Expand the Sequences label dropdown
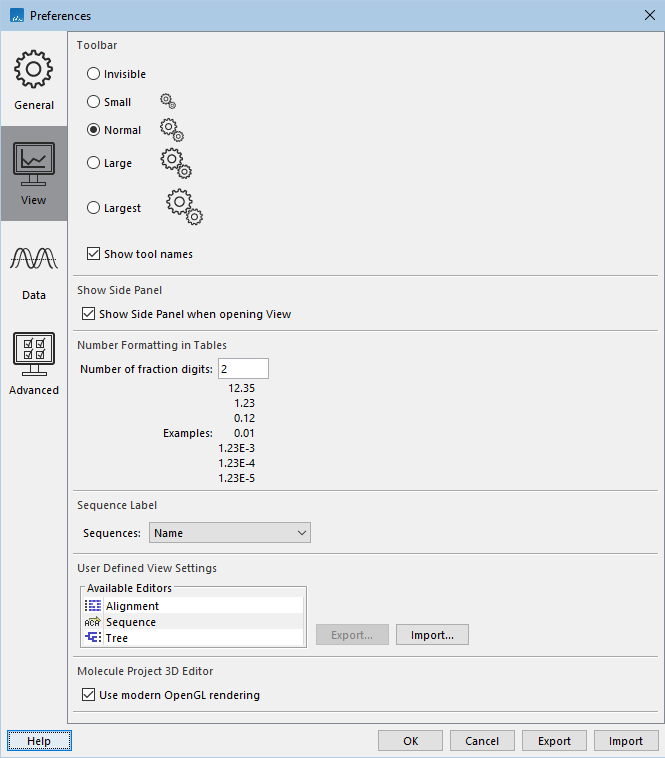This screenshot has width=665, height=758. [x=230, y=533]
